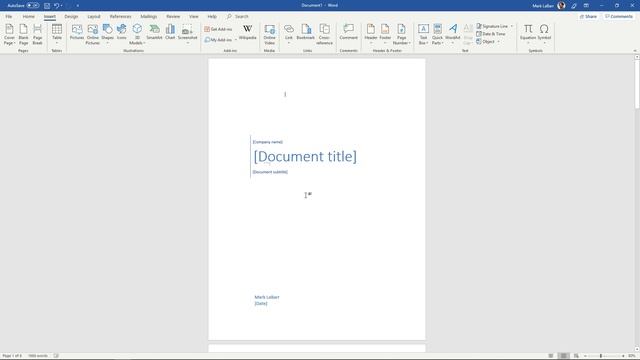The image size is (640, 360).
Task: Open the View tab
Action: tap(193, 16)
